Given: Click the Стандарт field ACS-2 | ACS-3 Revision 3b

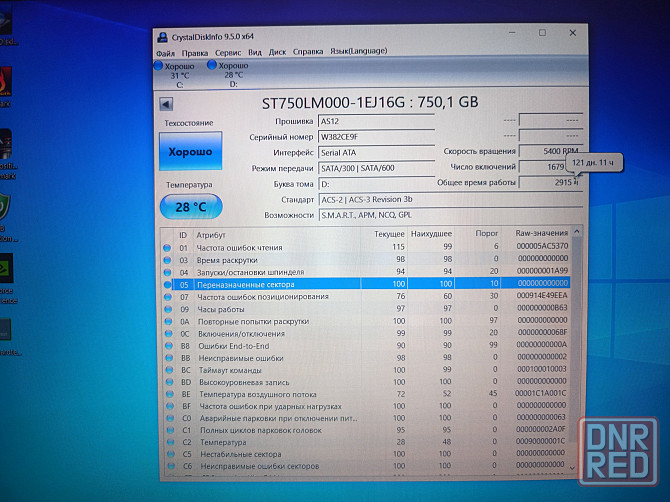Looking at the screenshot, I should (x=451, y=200).
